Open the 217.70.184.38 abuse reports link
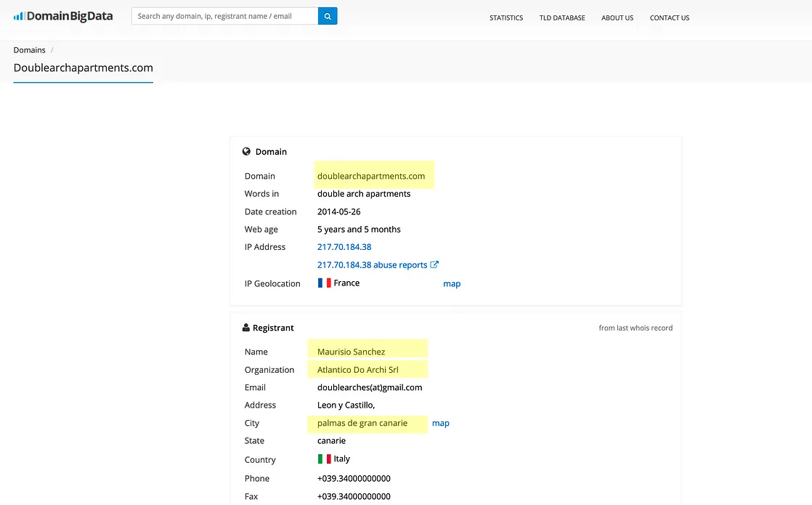The width and height of the screenshot is (812, 505). tap(372, 265)
